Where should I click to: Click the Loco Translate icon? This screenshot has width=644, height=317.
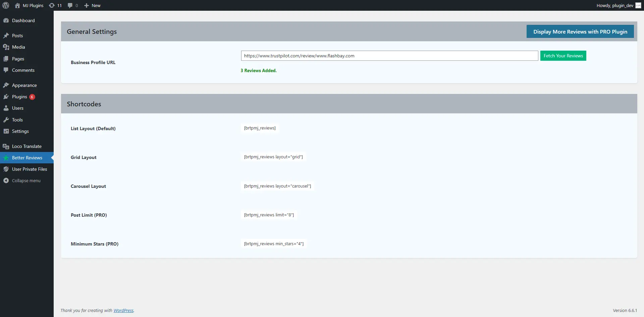point(6,146)
